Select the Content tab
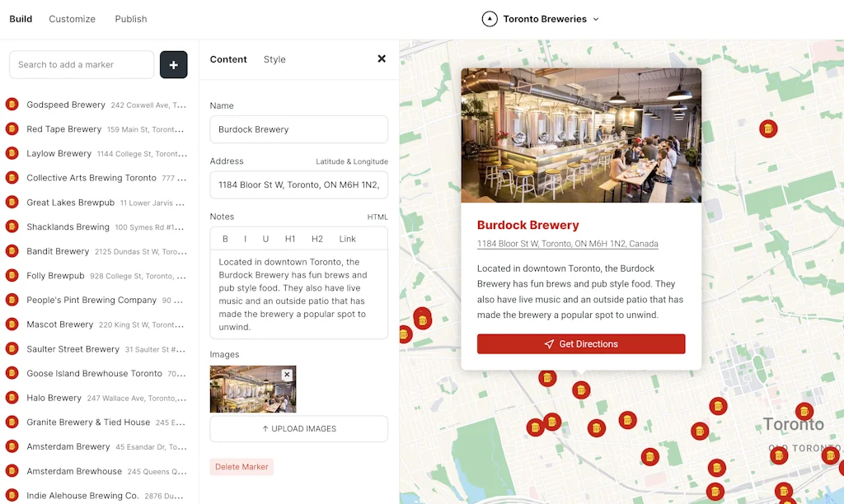 coord(228,59)
